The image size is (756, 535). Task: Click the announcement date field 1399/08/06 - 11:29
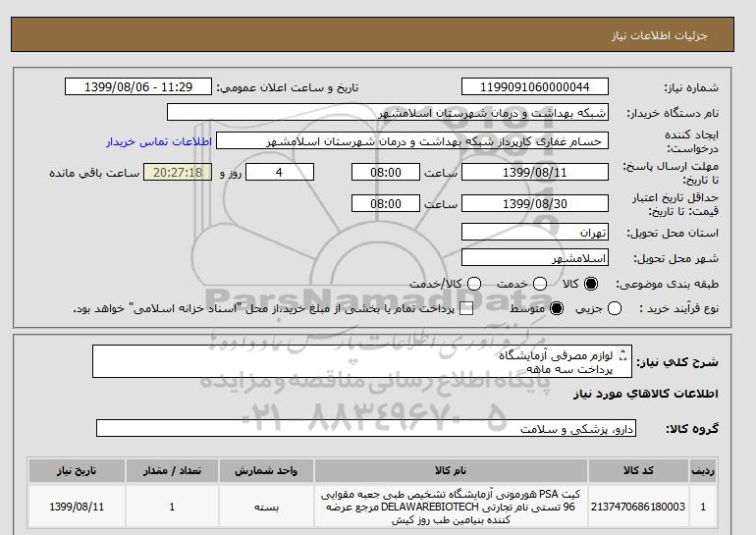(x=138, y=86)
